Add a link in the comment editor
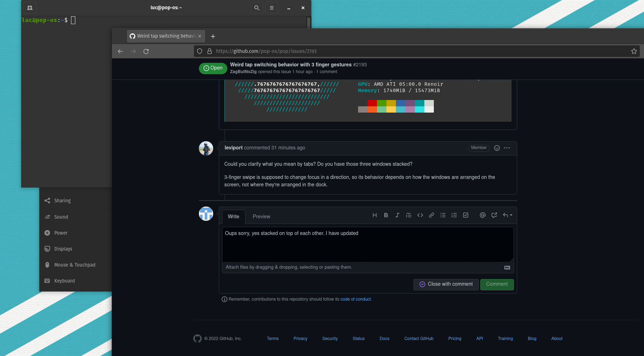Screen dimensions: 644x356 [x=431, y=215]
